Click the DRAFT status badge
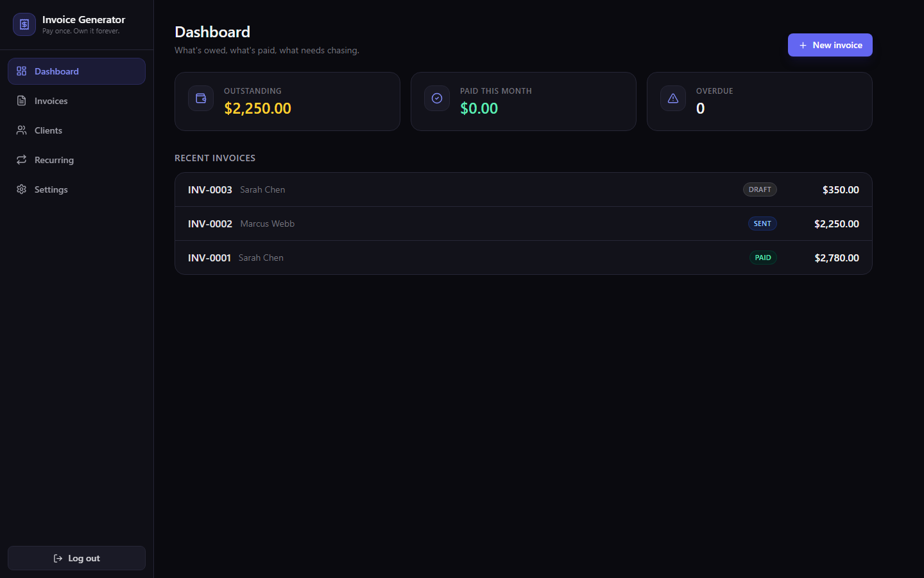 pyautogui.click(x=760, y=189)
